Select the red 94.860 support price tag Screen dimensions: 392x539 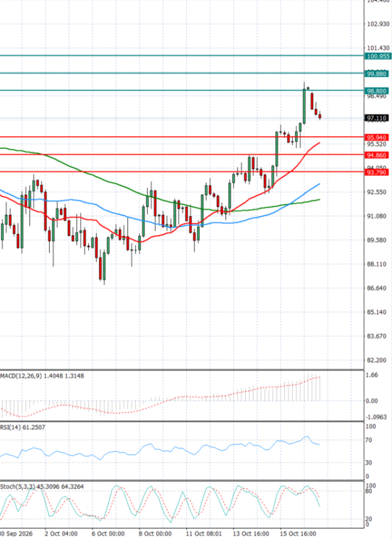(x=376, y=155)
